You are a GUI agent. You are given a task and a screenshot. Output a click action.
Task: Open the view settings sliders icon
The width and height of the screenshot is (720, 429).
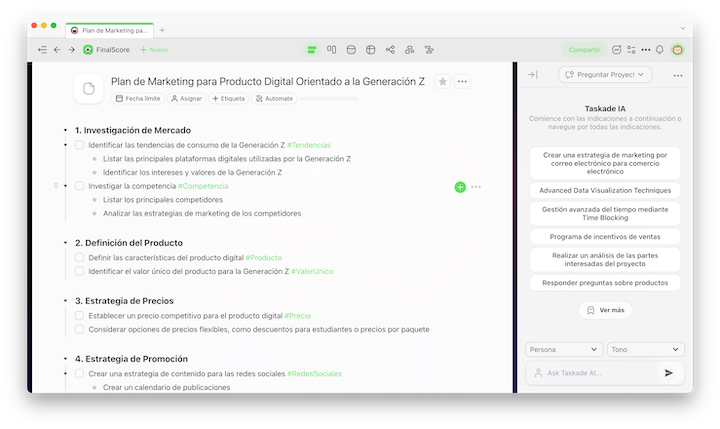coord(631,50)
